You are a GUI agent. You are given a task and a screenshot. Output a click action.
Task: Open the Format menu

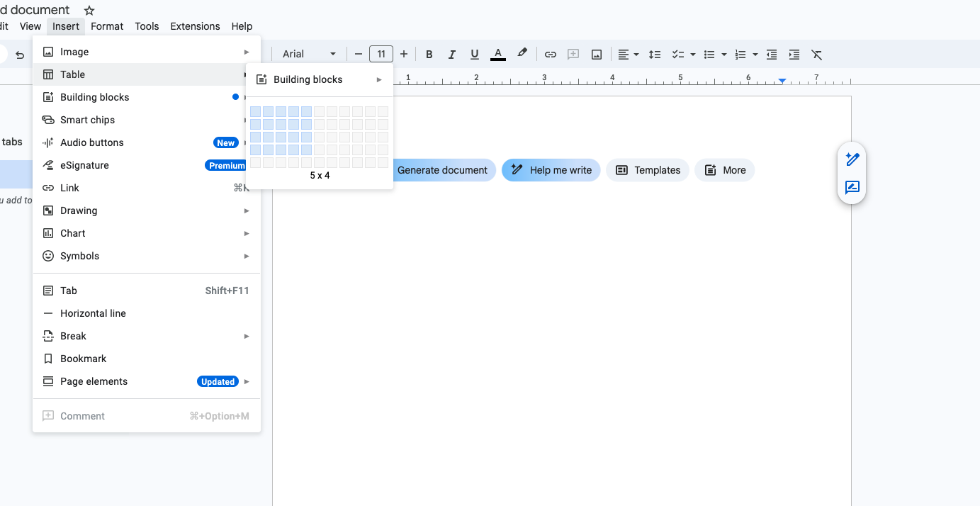(x=107, y=26)
